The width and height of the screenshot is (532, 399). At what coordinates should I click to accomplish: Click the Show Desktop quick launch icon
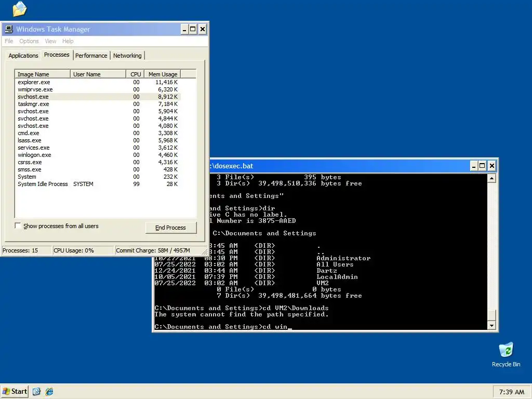(x=37, y=392)
